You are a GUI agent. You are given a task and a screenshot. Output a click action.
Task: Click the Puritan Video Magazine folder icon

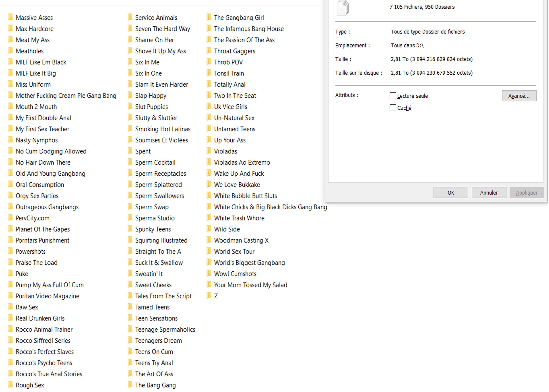pyautogui.click(x=11, y=296)
